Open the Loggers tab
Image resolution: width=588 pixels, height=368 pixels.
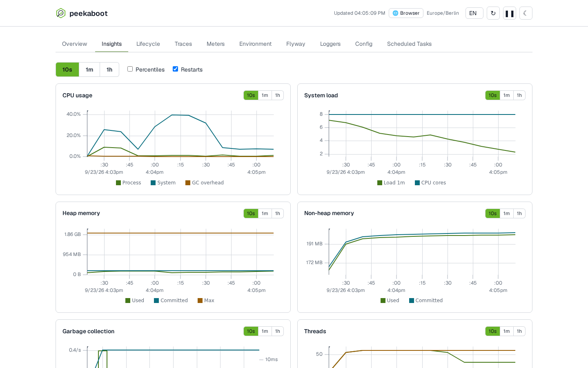330,44
